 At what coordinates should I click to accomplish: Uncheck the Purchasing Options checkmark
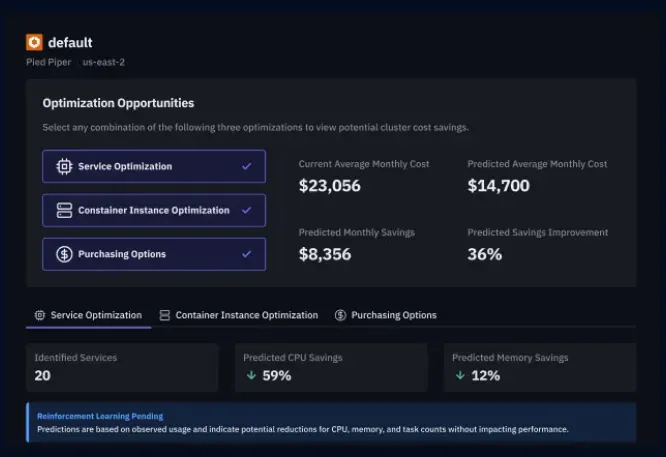coord(246,254)
